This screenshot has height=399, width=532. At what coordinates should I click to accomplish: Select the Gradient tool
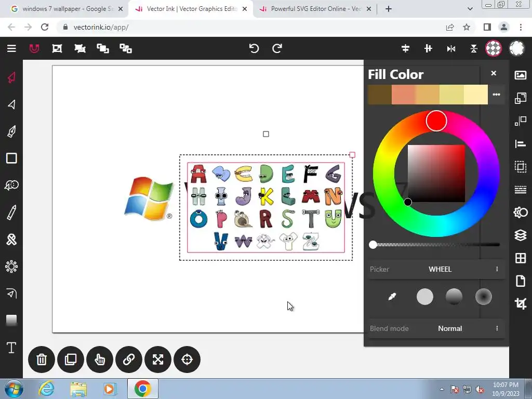click(x=11, y=320)
